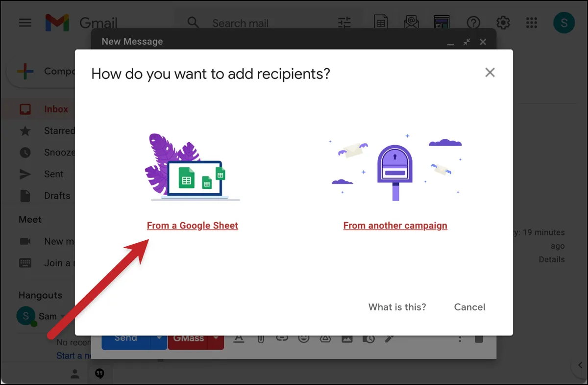588x385 pixels.
Task: Click the Details link under last activity
Action: pos(552,259)
